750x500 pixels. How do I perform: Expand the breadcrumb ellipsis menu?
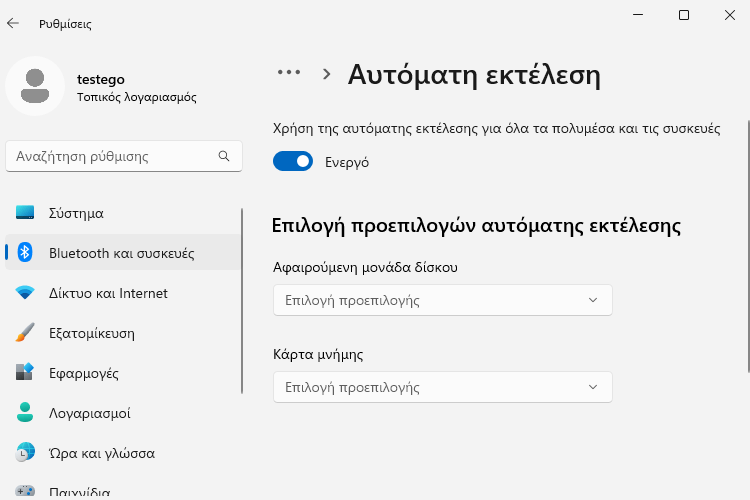point(289,73)
